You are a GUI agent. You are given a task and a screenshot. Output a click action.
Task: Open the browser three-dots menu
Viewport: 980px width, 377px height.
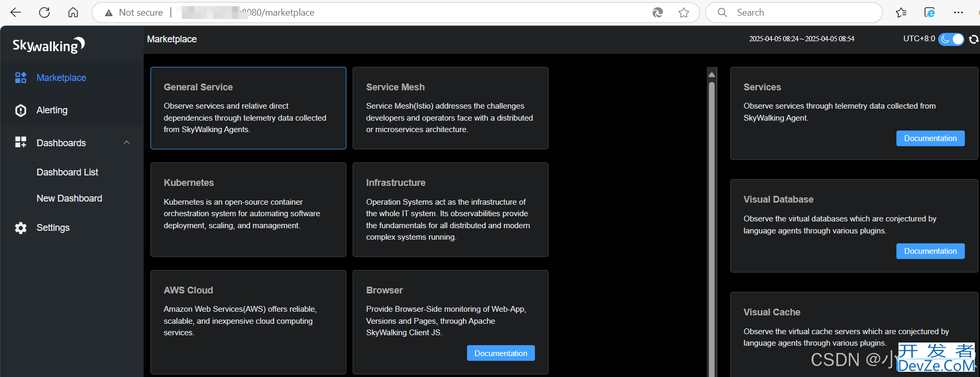(958, 13)
